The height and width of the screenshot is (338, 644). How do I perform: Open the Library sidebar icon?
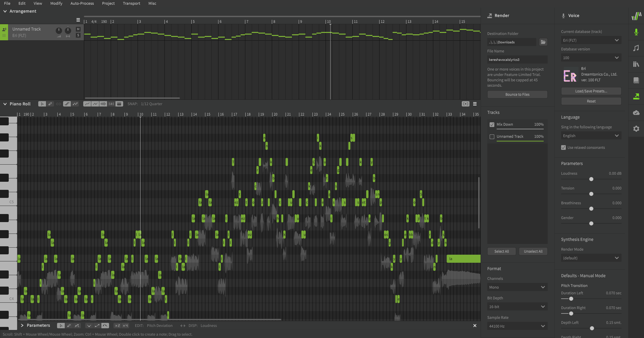(x=636, y=64)
